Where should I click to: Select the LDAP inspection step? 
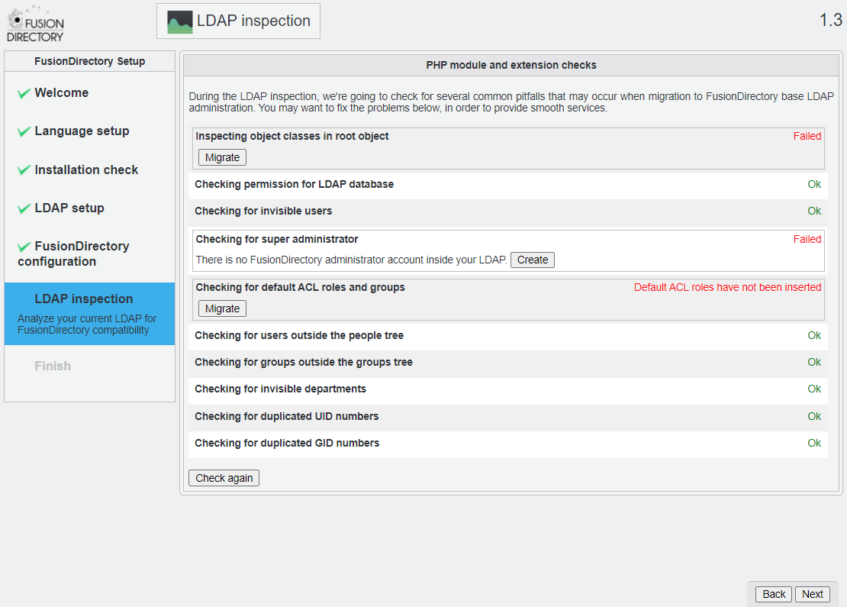[83, 299]
